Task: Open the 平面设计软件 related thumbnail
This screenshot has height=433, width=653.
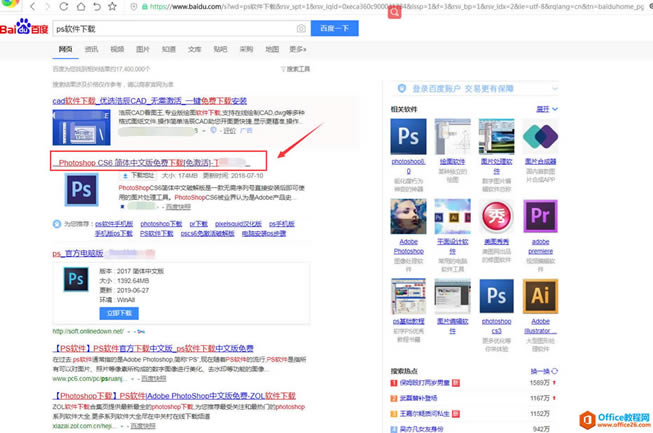Action: [453, 216]
